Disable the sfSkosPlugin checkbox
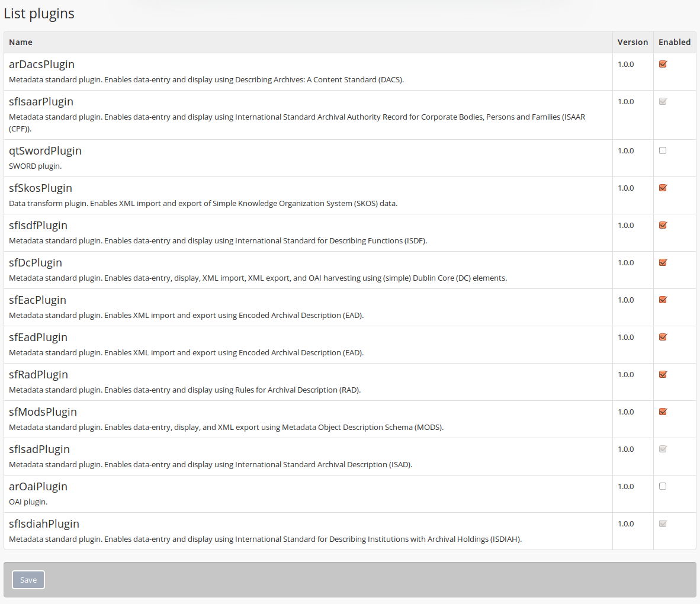This screenshot has width=700, height=604. pyautogui.click(x=663, y=188)
